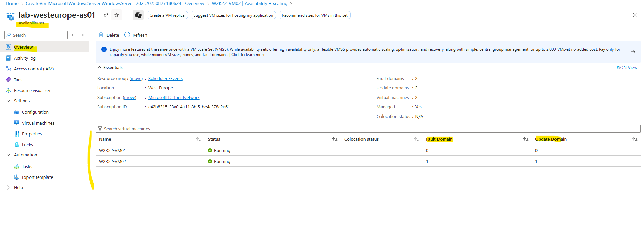Collapse the Automation section
Screen dimensions: 644x230
coord(8,155)
